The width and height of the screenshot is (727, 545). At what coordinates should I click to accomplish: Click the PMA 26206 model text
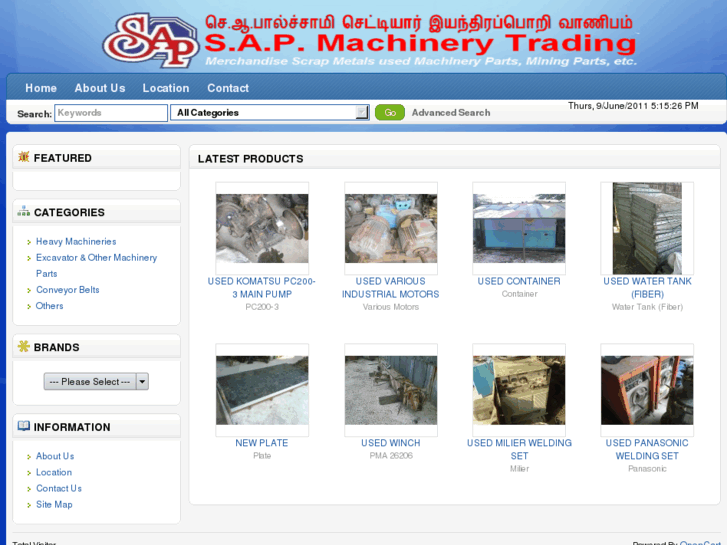391,455
